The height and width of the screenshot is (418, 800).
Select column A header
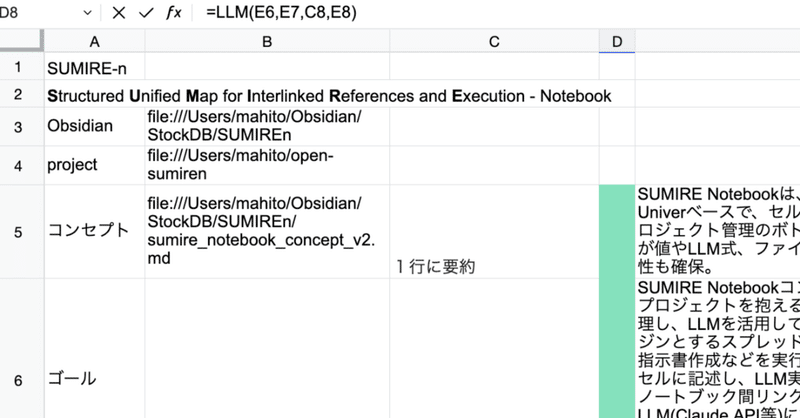click(94, 41)
